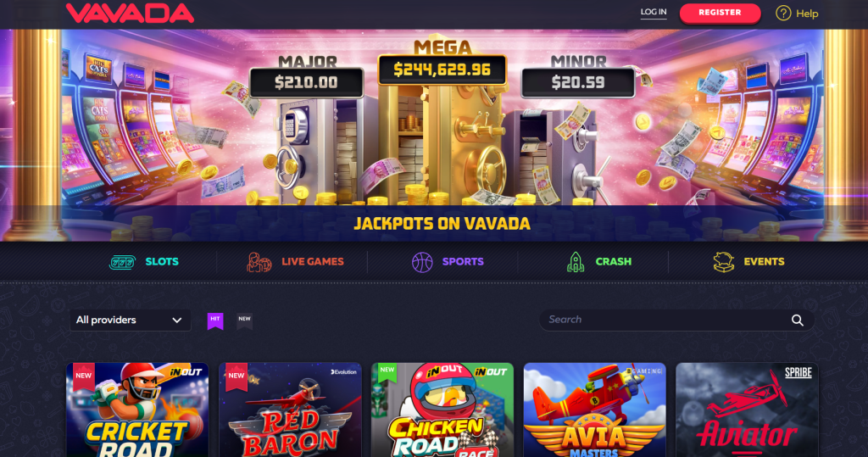Toggle the HIT games filter flag

click(x=215, y=320)
